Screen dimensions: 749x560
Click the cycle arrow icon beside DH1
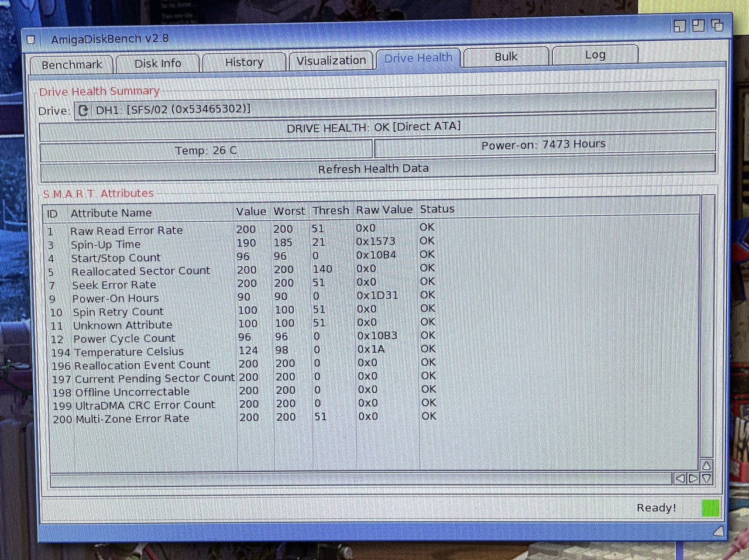point(83,111)
